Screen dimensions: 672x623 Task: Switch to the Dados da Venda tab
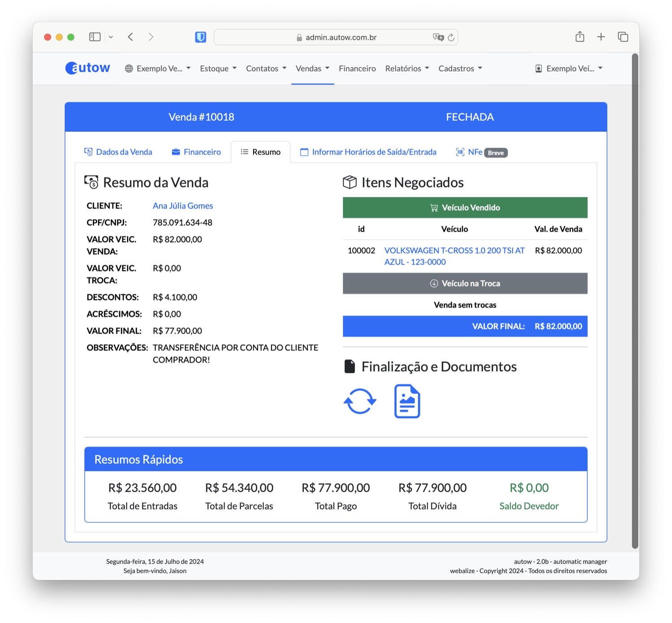pos(118,152)
